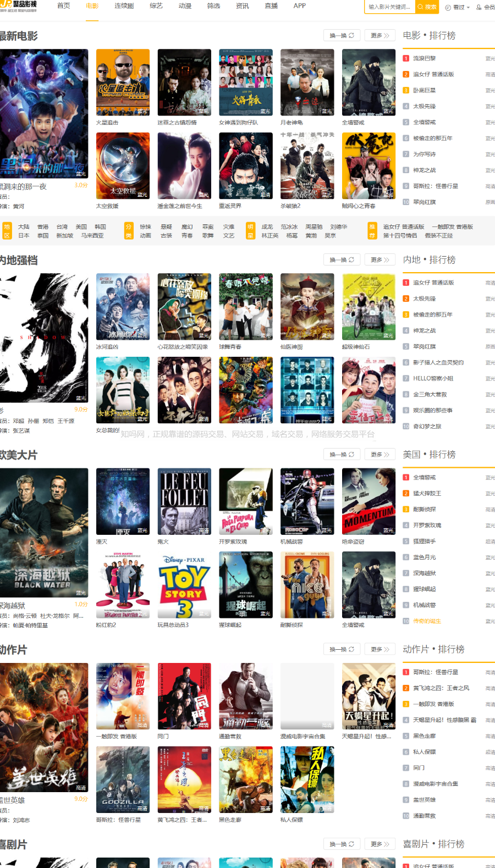Open 卧底巨星 in the movie ranking
This screenshot has height=868, width=495.
pyautogui.click(x=425, y=90)
